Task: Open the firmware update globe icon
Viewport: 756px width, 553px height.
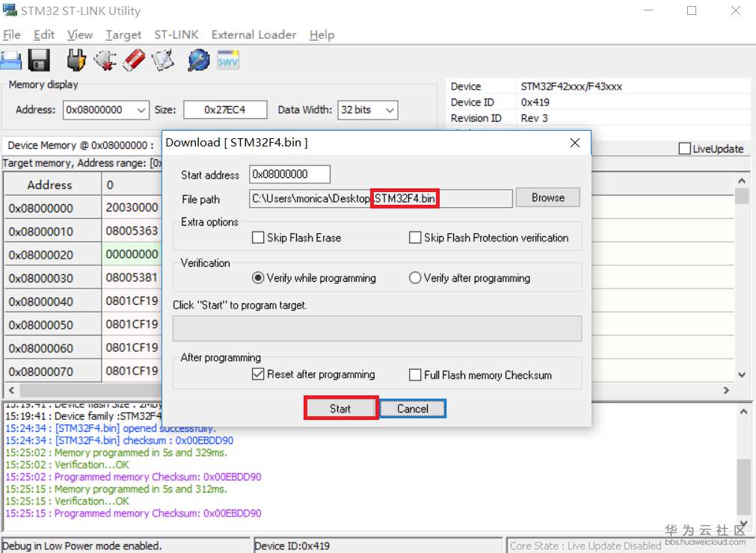Action: pyautogui.click(x=199, y=61)
